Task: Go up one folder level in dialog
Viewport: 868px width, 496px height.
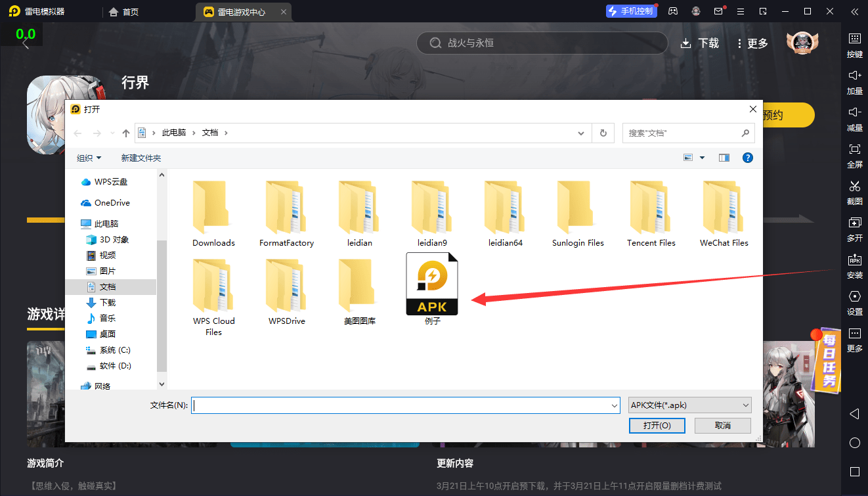Action: click(x=126, y=133)
